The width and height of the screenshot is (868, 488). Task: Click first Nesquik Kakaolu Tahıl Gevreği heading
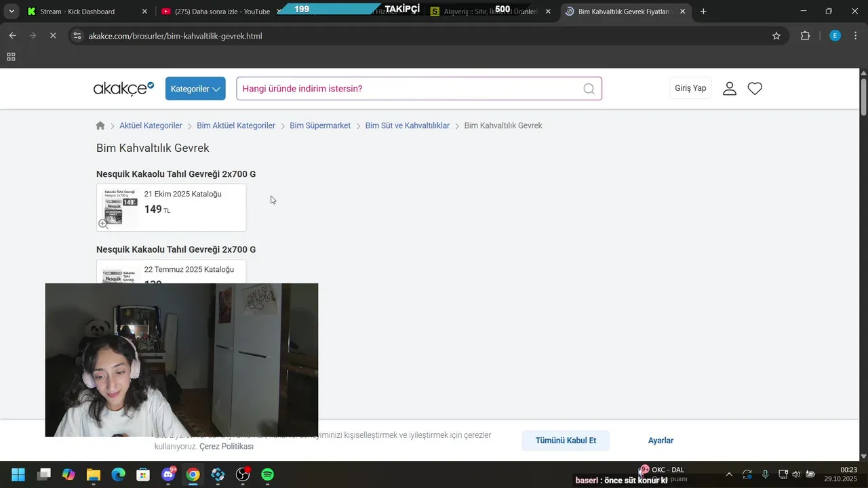(x=176, y=174)
